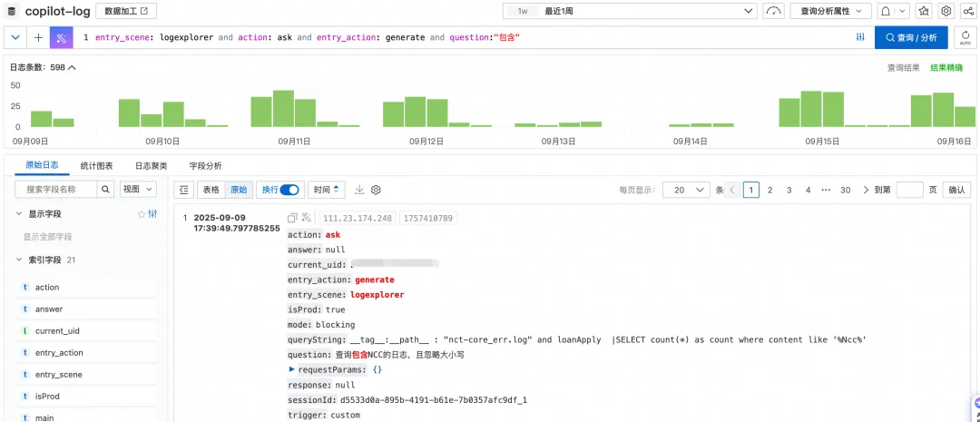Go to page 2
Screen dimensions: 980x422
[x=770, y=190]
